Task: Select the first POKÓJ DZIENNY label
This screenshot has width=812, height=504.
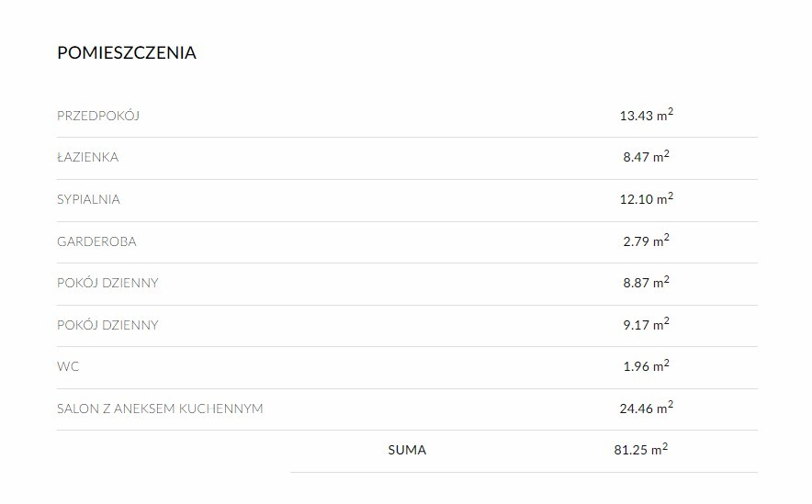Action: click(x=107, y=283)
